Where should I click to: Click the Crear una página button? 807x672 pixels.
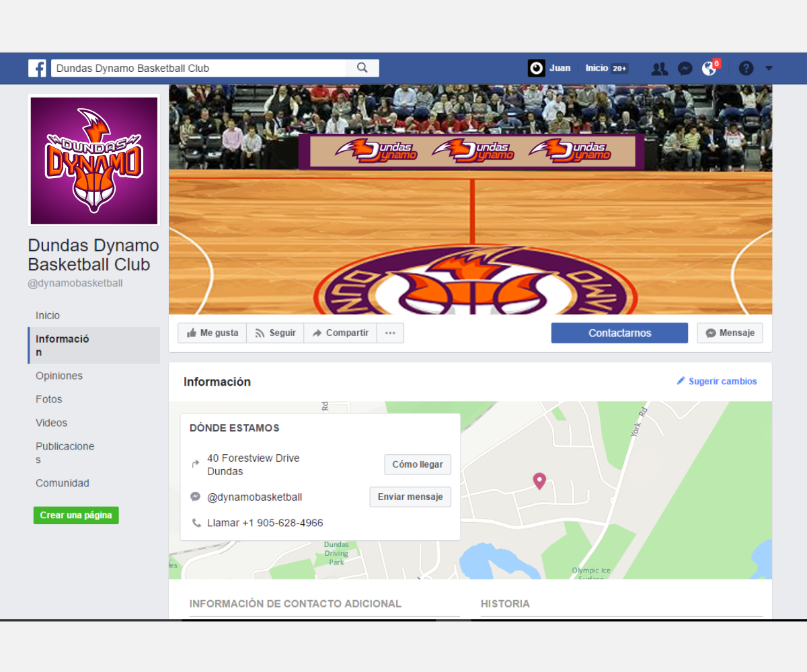(x=76, y=515)
